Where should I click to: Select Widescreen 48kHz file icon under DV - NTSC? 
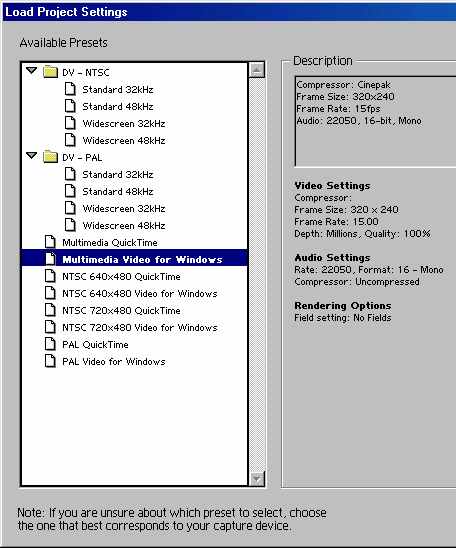[70, 140]
